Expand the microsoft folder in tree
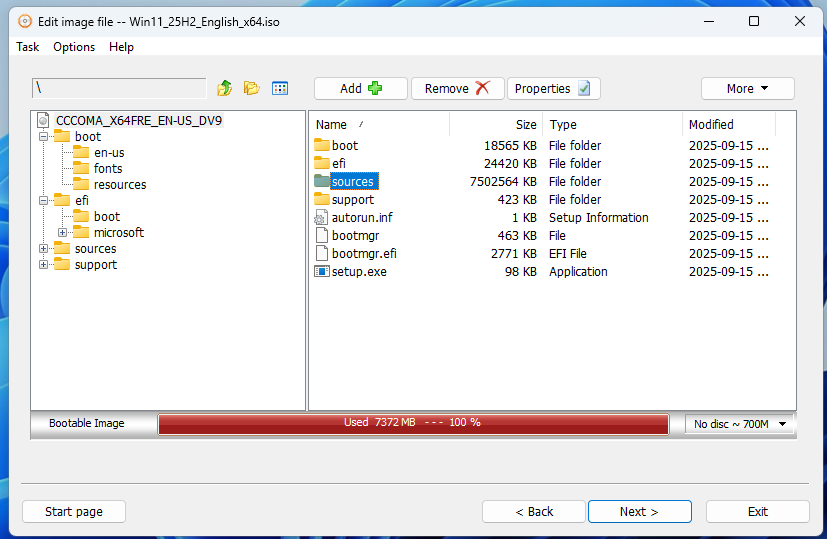This screenshot has width=827, height=539. (62, 233)
